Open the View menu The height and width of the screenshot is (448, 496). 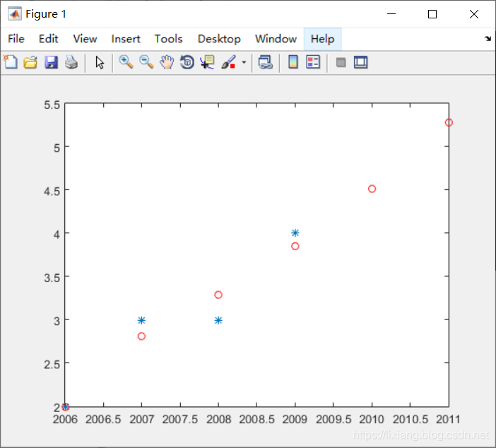(85, 39)
